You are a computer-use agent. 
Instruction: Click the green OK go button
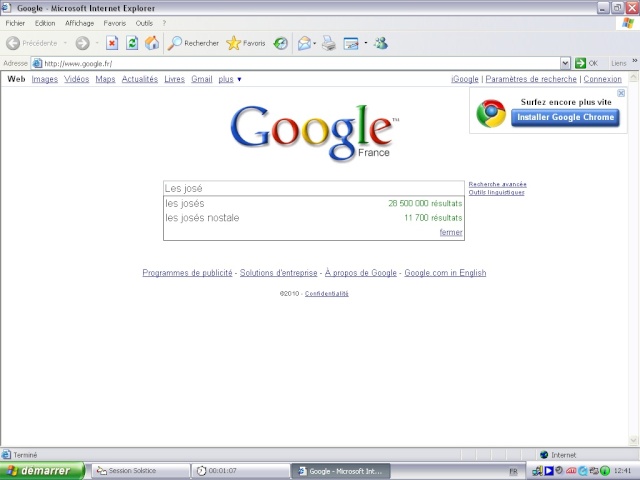[587, 63]
